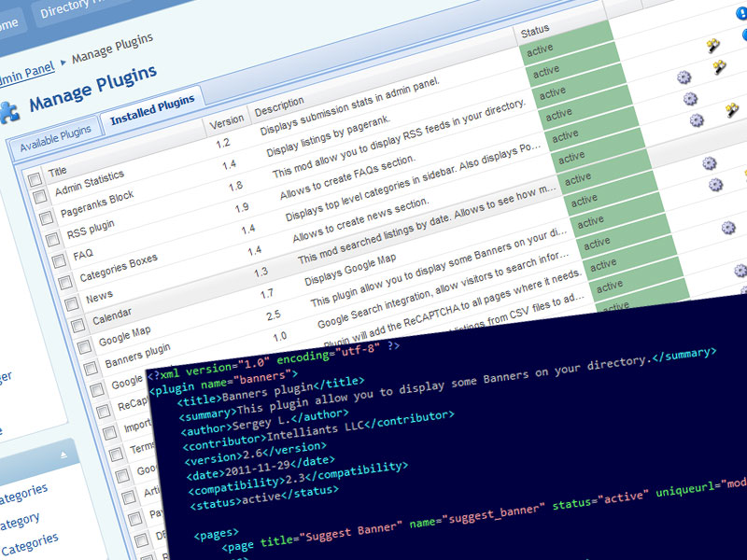Click the Manage Plugins page heading

point(92,89)
